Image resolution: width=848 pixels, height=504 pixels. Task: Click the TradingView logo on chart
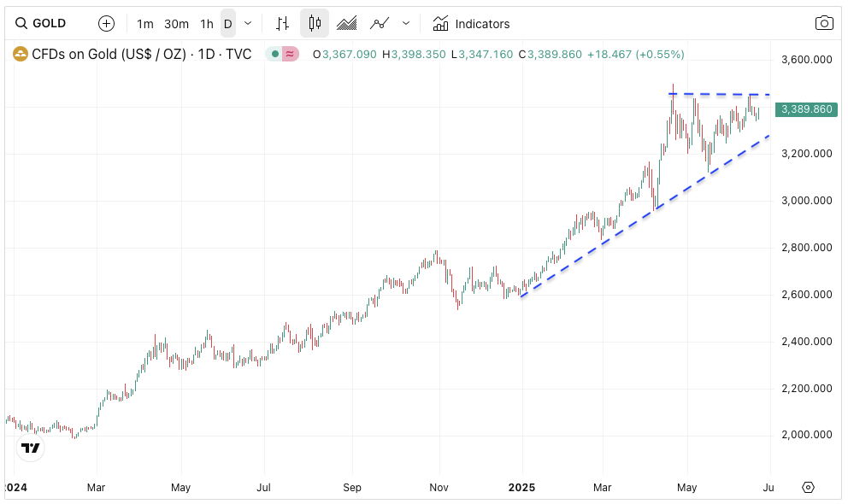31,448
